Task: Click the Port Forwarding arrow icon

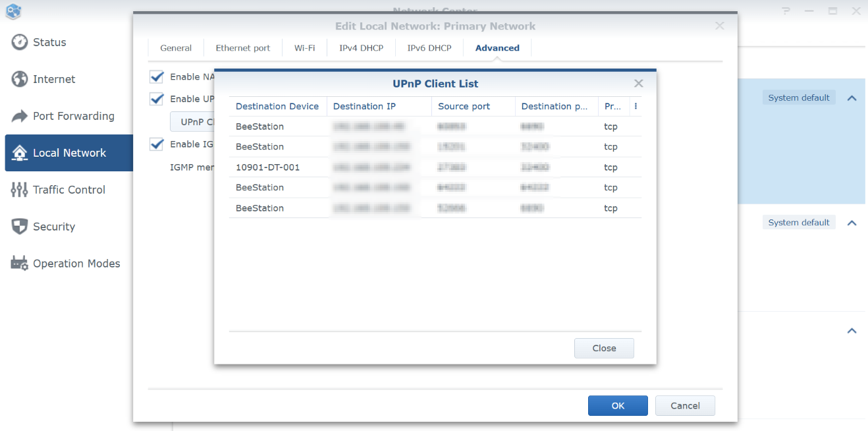Action: [x=20, y=116]
